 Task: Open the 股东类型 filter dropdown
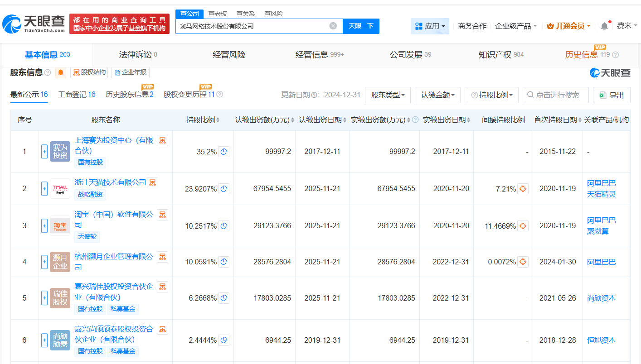coord(388,95)
